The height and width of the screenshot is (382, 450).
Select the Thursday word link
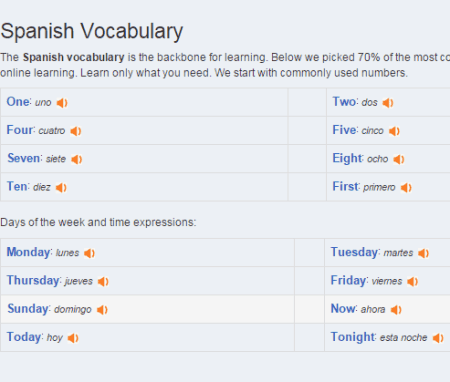tap(33, 280)
